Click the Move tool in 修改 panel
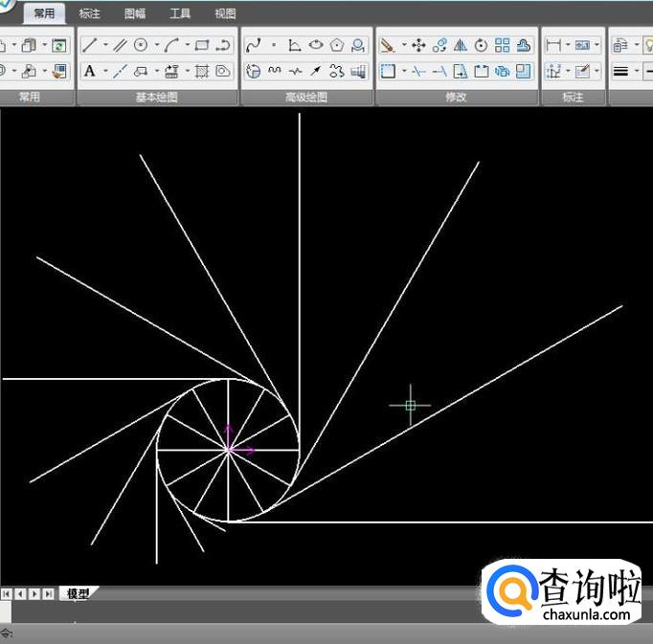 (418, 45)
